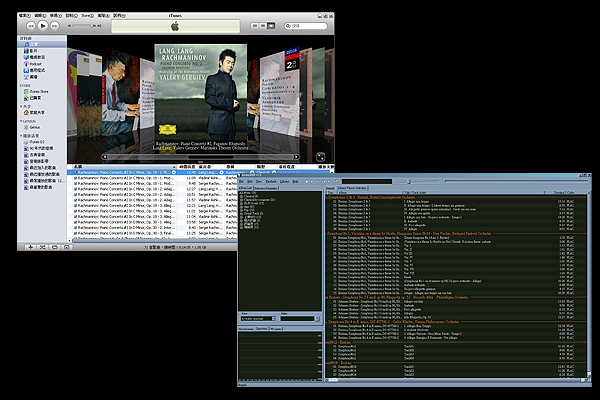Expand the Classical node in foobar2000 album list
600x400 pixels.
point(241,196)
